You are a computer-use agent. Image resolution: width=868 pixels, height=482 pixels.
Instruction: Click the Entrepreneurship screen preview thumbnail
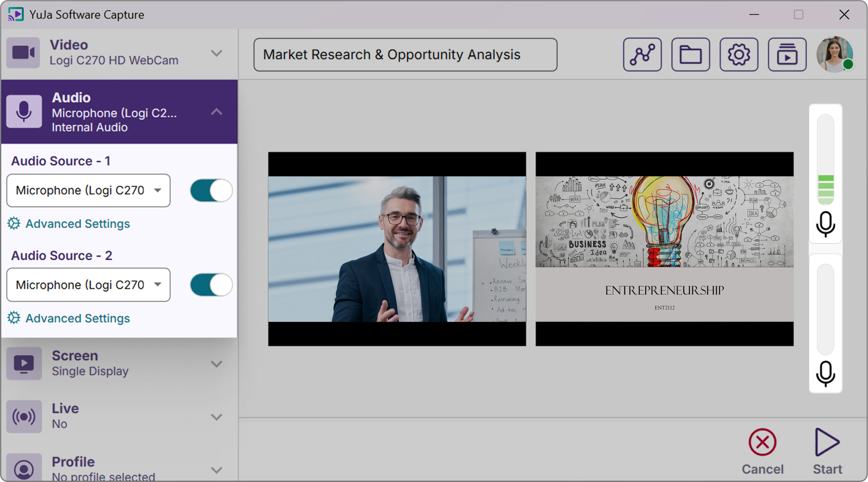[x=665, y=249]
